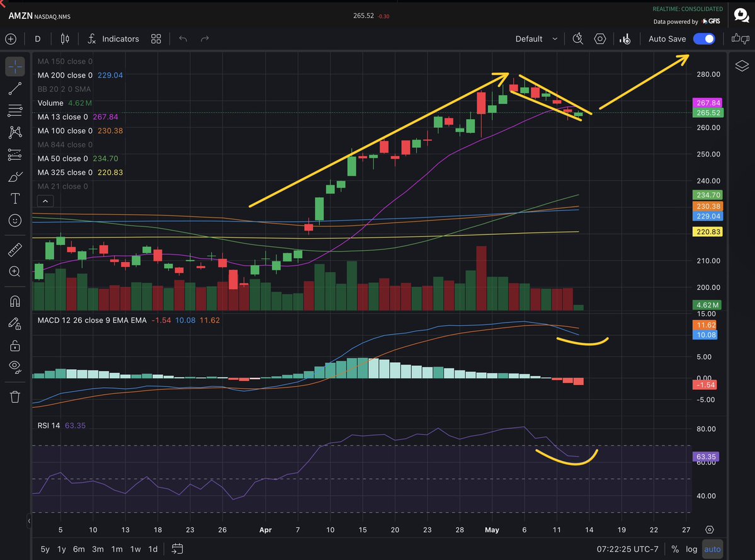The image size is (755, 560).
Task: Select the MA 325 close legend
Action: pyautogui.click(x=80, y=173)
